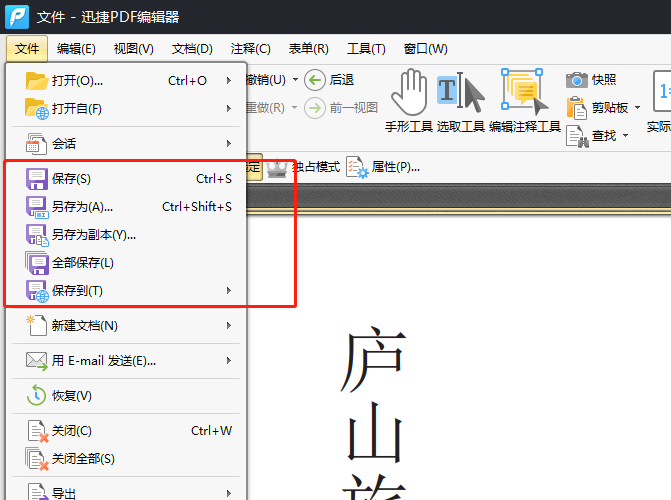Open the 文件 menu
Viewport: 671px width, 500px height.
27,49
